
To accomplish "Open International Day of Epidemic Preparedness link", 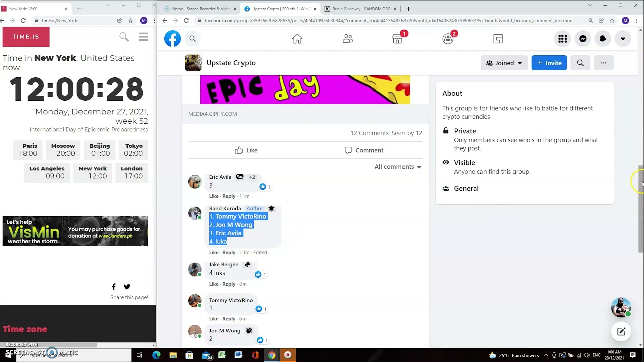I will point(89,129).
